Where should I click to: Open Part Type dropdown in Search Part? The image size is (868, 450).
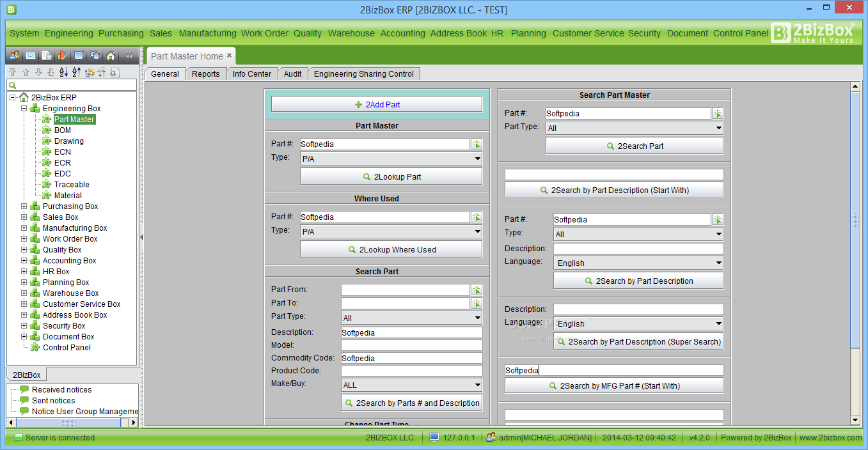411,318
